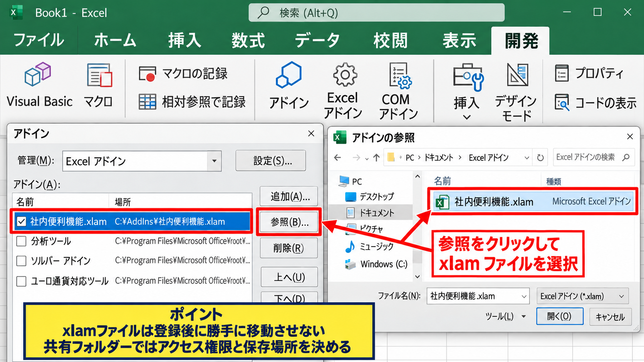
Task: Click the キャンセル button
Action: click(610, 317)
